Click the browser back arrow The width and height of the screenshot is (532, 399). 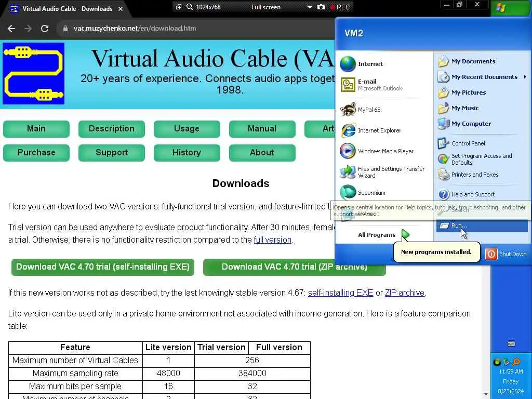11,29
